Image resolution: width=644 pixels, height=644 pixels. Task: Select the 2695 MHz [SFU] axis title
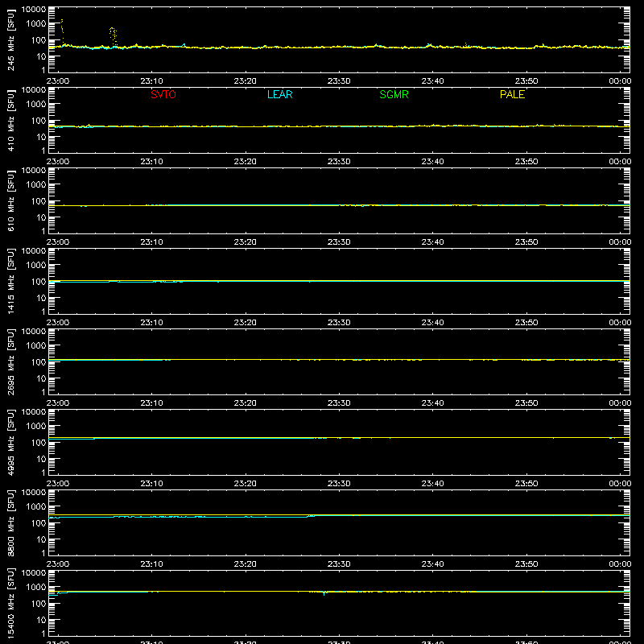10,361
